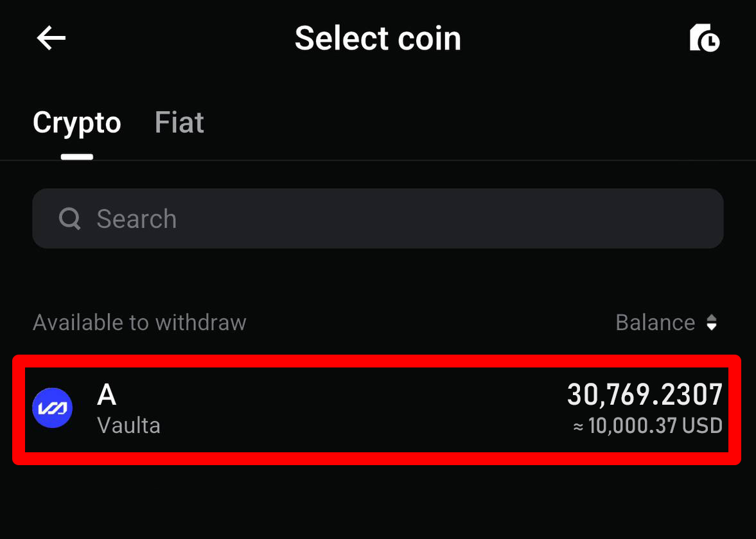
Task: Click the Vaulta coin name text
Action: click(x=128, y=425)
